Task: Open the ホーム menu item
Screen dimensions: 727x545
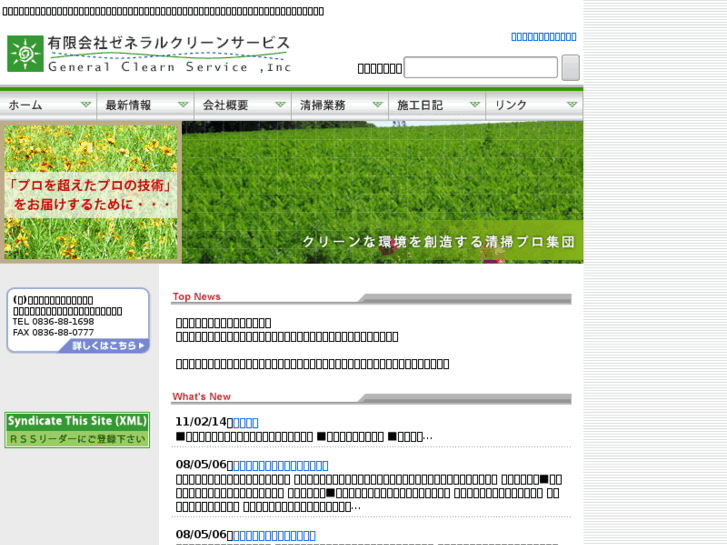Action: 48,105
